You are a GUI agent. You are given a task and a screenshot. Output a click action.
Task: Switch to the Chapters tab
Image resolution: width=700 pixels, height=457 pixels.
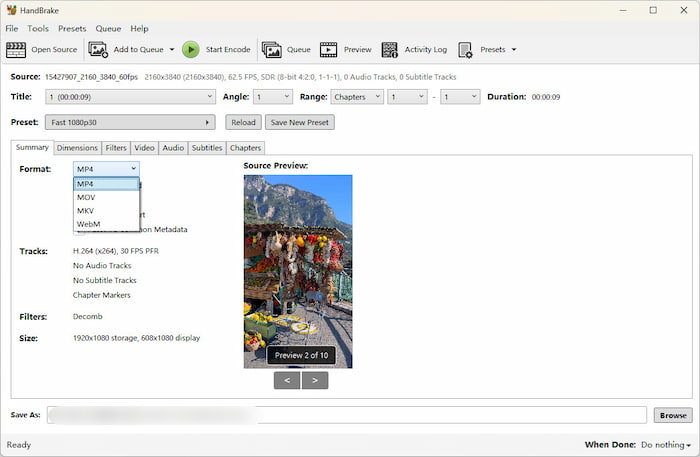[x=245, y=148]
